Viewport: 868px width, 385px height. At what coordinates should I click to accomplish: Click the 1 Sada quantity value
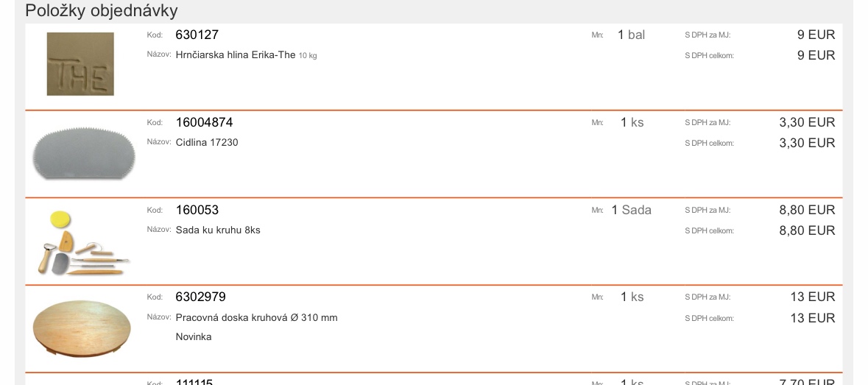[632, 211]
